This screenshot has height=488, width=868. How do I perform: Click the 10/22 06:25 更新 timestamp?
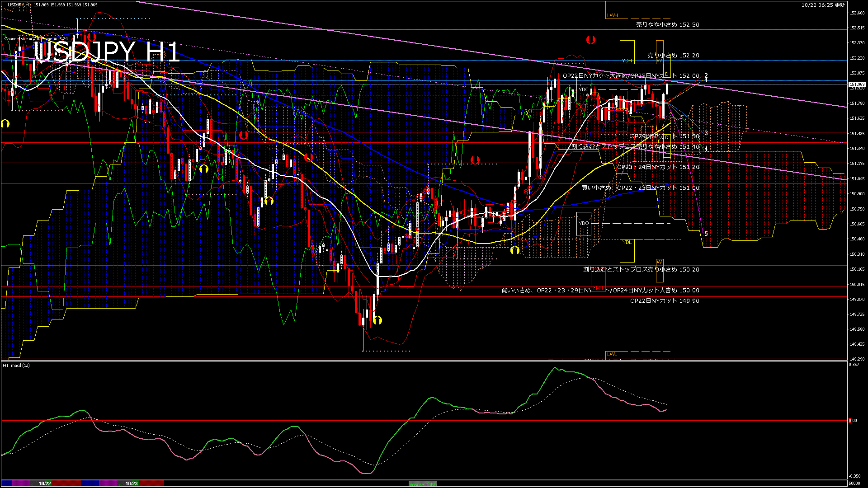coord(823,5)
